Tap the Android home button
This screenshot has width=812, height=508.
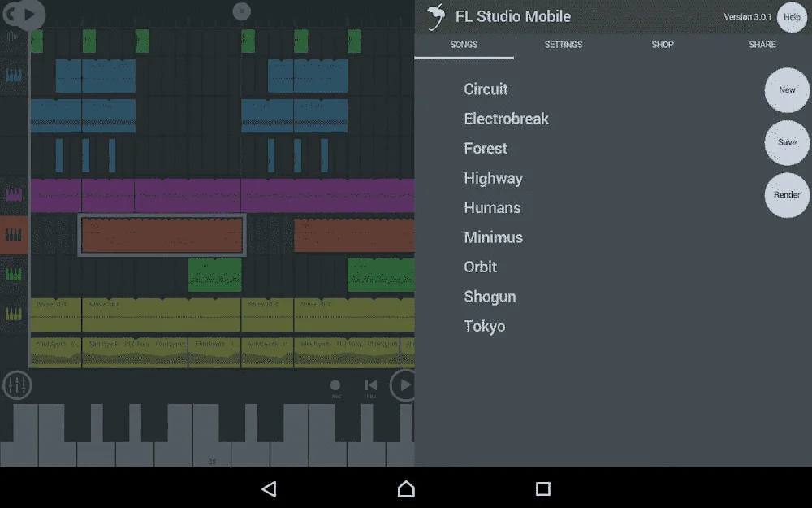tap(406, 488)
